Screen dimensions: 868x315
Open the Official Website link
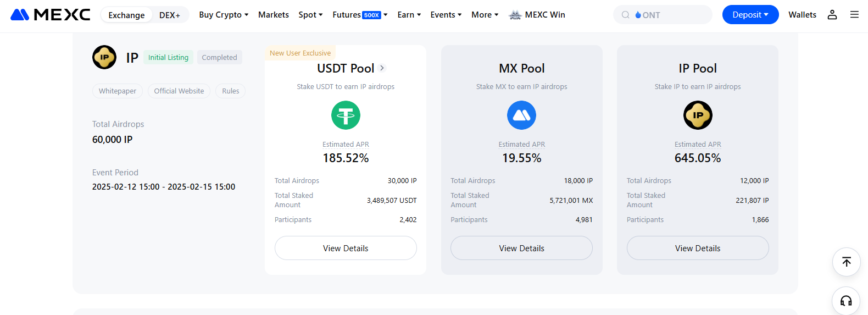[x=179, y=91]
